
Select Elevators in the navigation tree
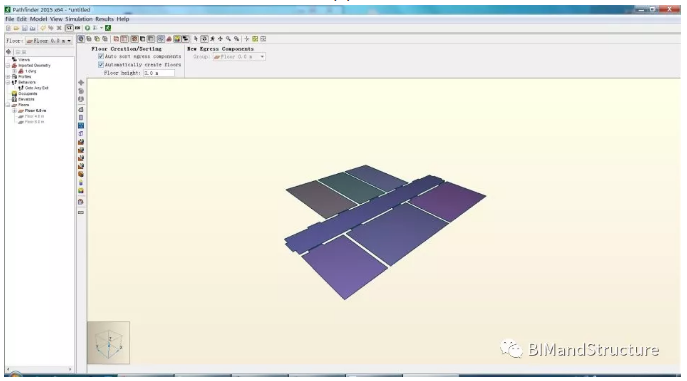[x=26, y=99]
